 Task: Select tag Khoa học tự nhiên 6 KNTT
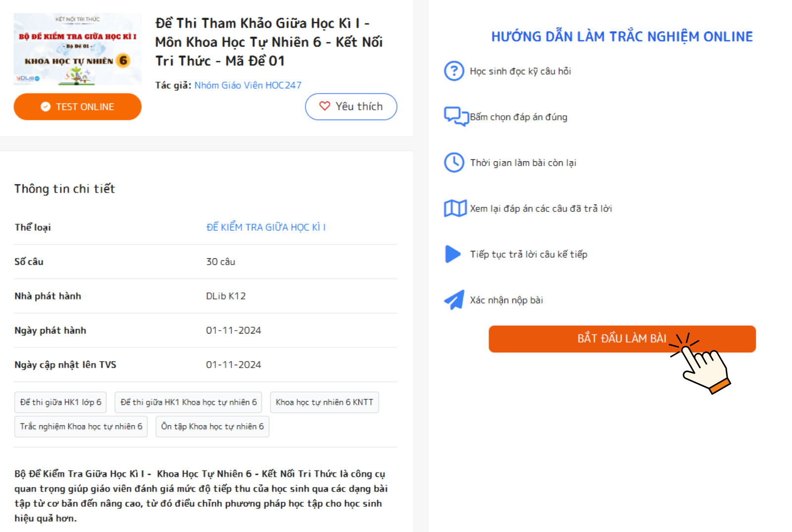click(324, 402)
